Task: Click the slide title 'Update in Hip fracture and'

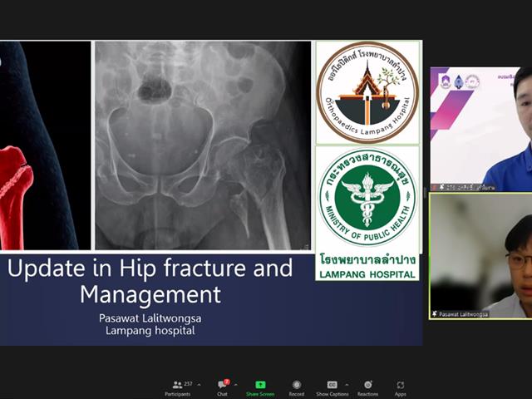Action: 150,268
